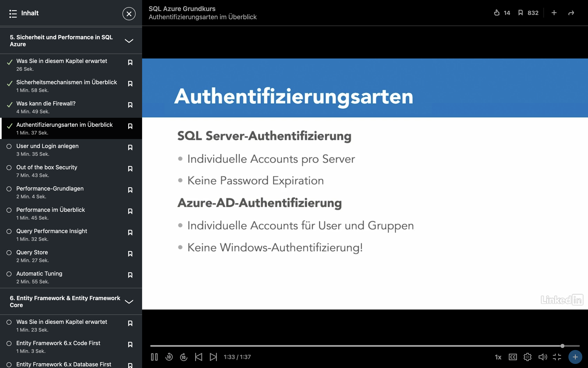Image resolution: width=588 pixels, height=368 pixels.
Task: Bookmark 'Was Sie in diesem Kapitel erwartet' 26 Sek.
Action: (130, 63)
